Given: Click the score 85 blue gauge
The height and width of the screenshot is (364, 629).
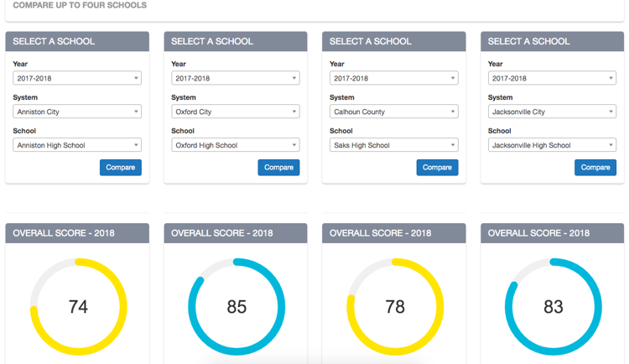Looking at the screenshot, I should click(237, 307).
